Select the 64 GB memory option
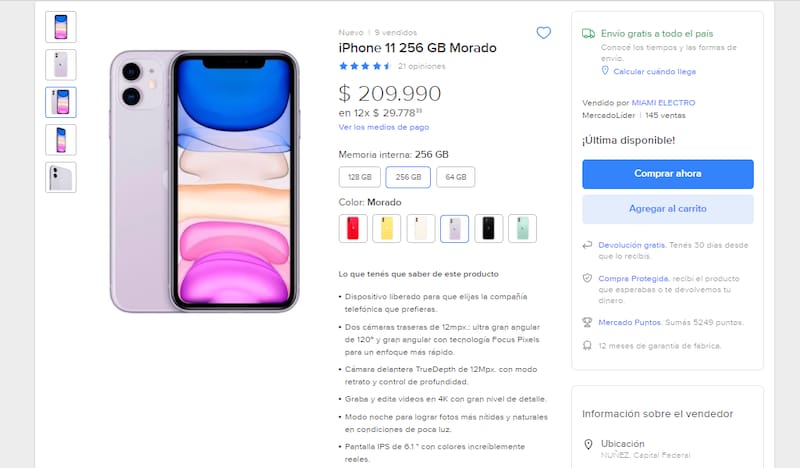The height and width of the screenshot is (468, 800). tap(455, 177)
